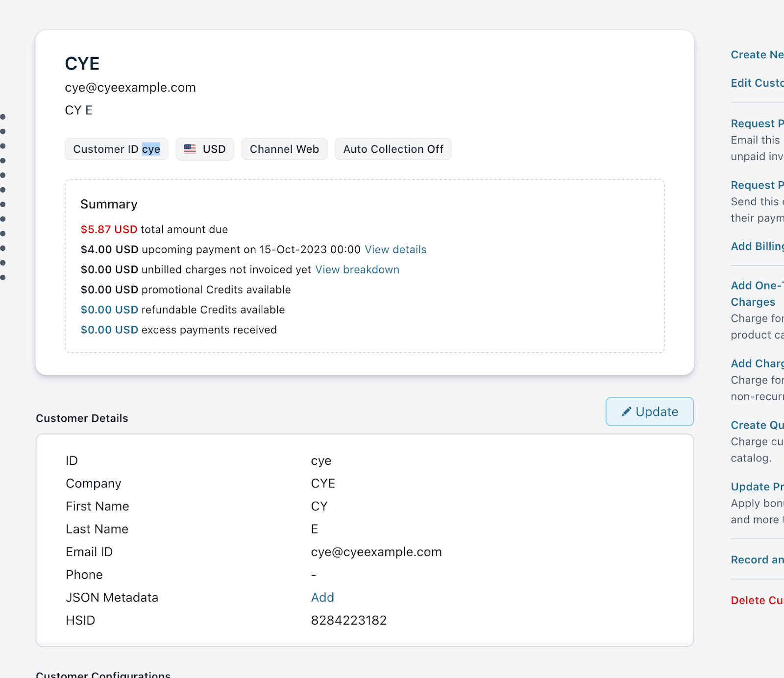The image size is (784, 678).
Task: Select the Add One-Time Charges action
Action: pyautogui.click(x=757, y=286)
